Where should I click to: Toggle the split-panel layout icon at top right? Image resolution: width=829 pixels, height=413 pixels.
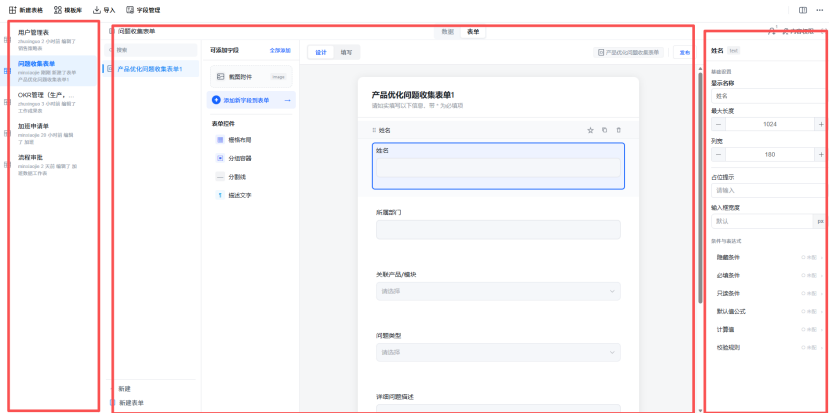pos(803,10)
